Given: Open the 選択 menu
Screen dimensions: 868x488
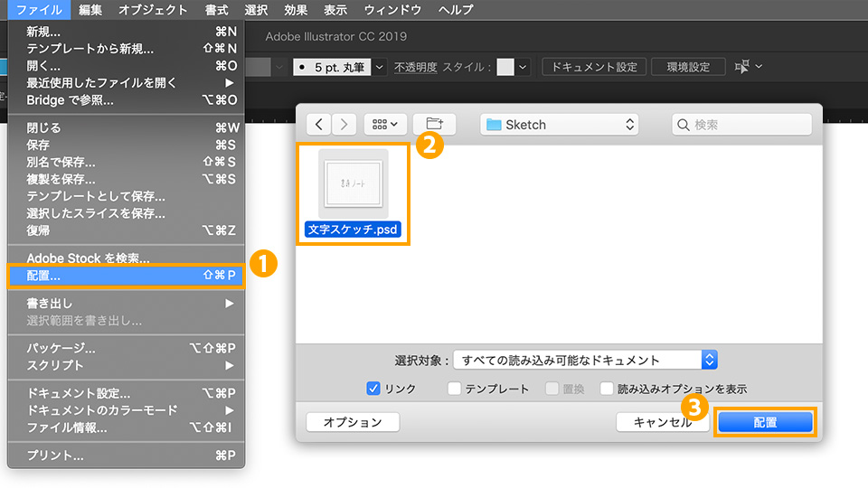Looking at the screenshot, I should [256, 10].
